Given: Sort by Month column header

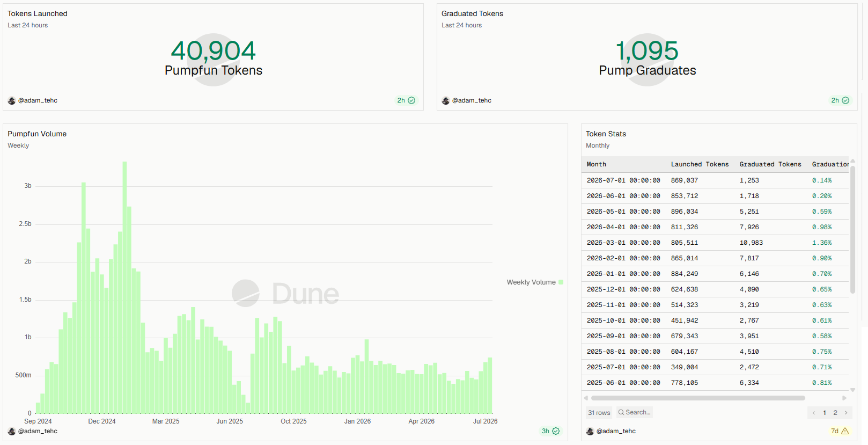Looking at the screenshot, I should coord(596,164).
